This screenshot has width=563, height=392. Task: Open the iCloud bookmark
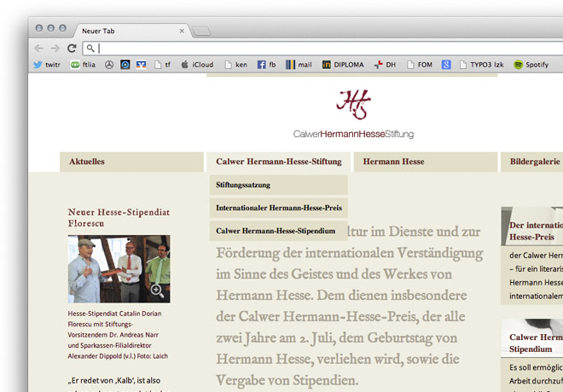[x=196, y=65]
